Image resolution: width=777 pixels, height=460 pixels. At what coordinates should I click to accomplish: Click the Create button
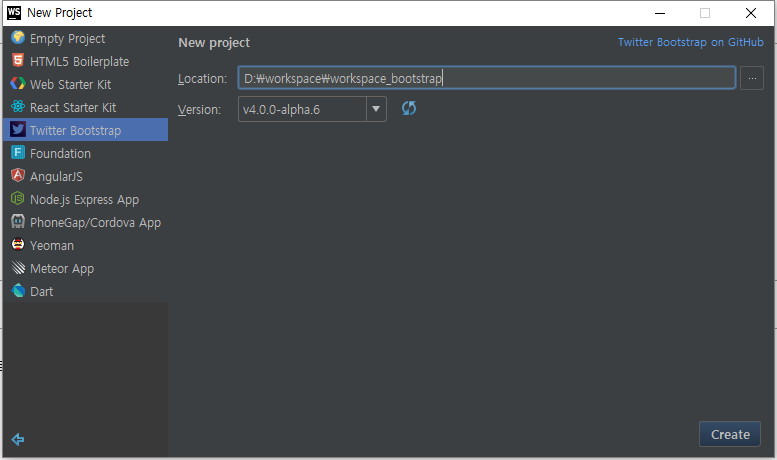pyautogui.click(x=730, y=434)
